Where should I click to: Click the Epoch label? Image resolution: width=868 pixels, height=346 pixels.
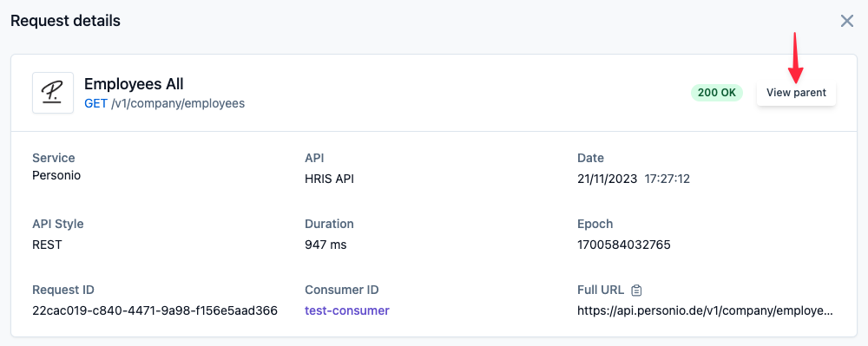tap(595, 224)
